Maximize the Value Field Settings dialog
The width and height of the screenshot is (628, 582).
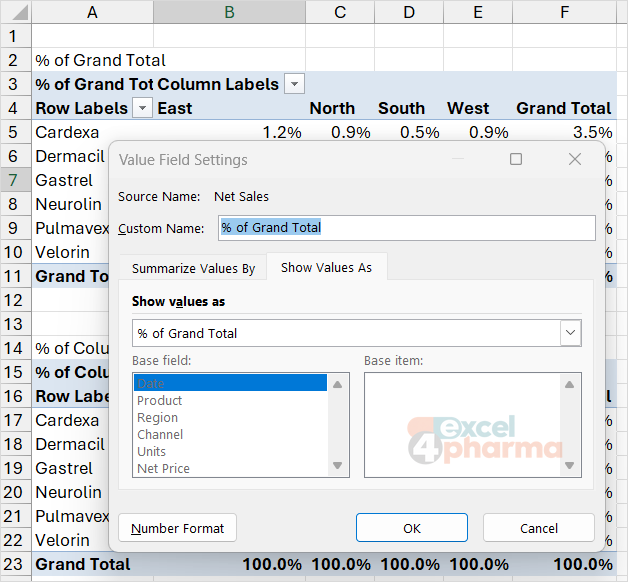coord(515,159)
